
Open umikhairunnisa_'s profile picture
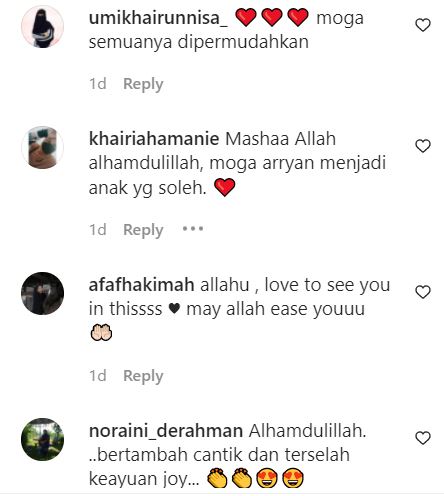pos(42,27)
